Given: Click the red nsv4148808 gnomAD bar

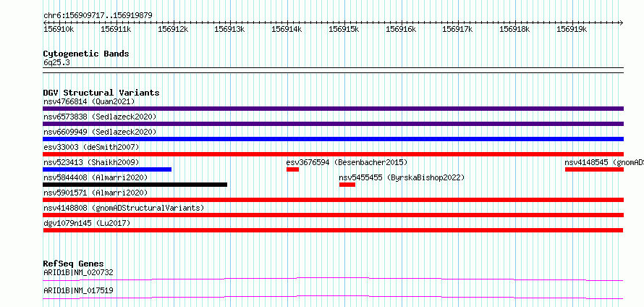Looking at the screenshot, I should click(x=333, y=215).
